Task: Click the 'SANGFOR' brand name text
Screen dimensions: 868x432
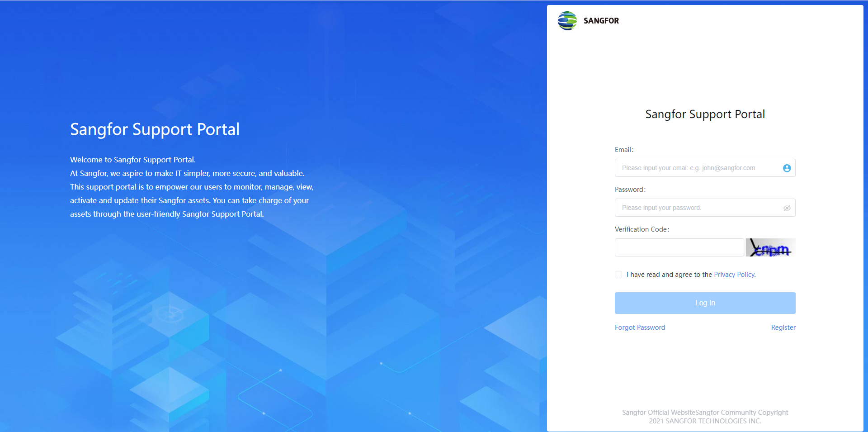Action: (x=601, y=21)
